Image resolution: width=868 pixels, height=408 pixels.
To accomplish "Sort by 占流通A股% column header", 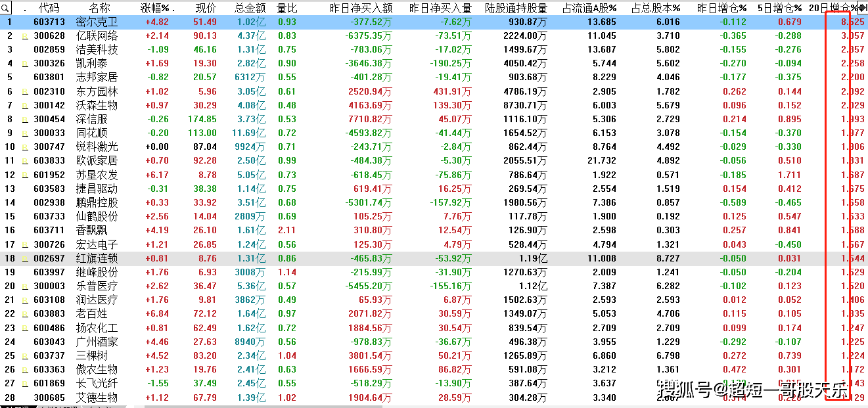I will pyautogui.click(x=590, y=8).
